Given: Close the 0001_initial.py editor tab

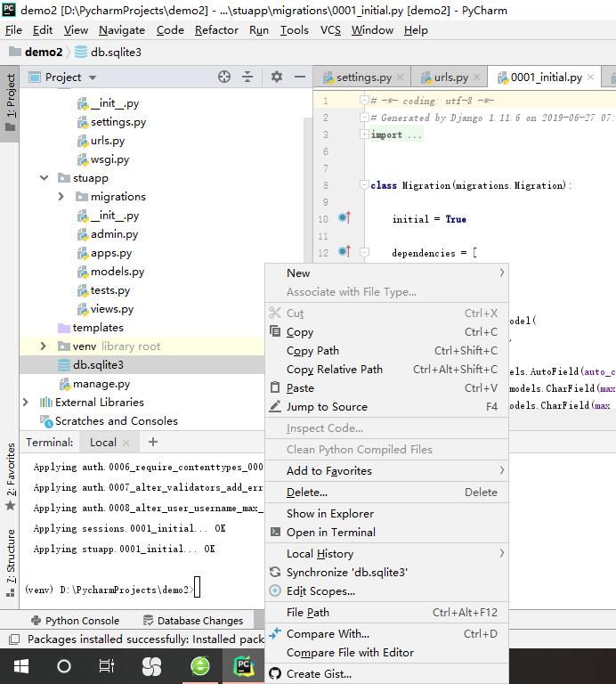Looking at the screenshot, I should point(591,77).
